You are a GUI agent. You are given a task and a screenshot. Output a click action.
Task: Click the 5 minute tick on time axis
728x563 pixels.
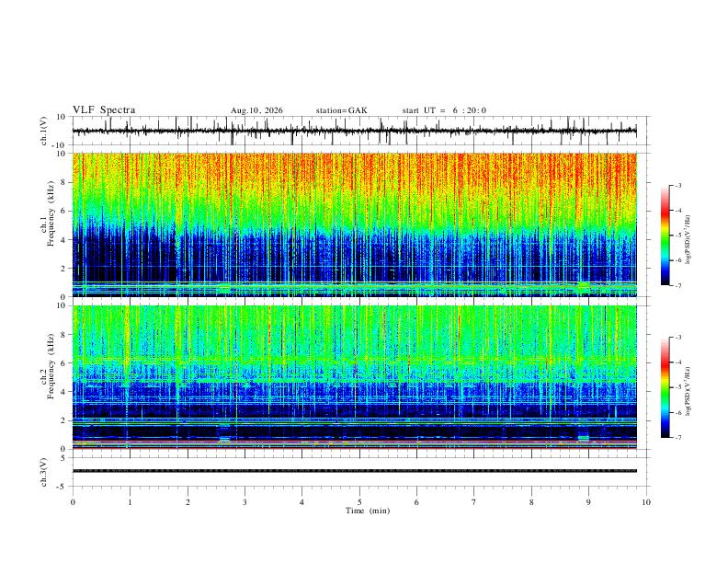tap(359, 502)
